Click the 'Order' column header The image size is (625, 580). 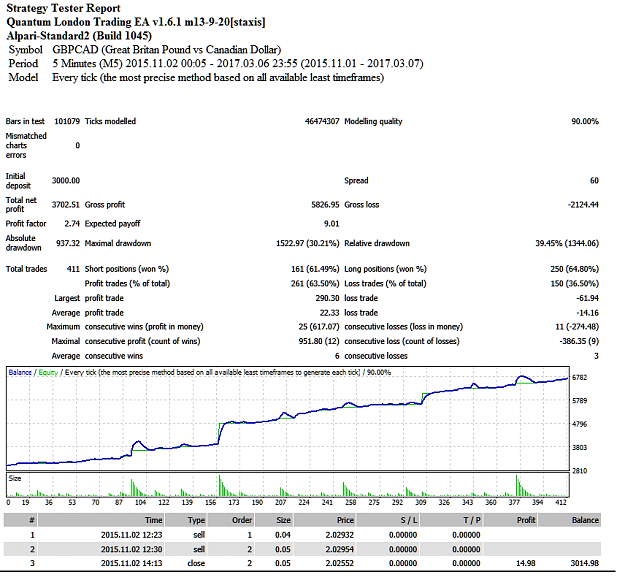click(x=231, y=520)
